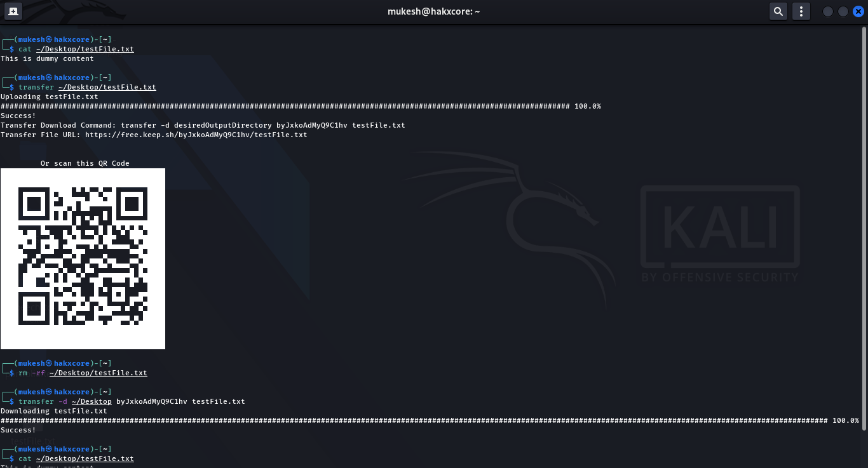Click the upload progress bar showing 100.0%
The image size is (868, 468).
301,106
